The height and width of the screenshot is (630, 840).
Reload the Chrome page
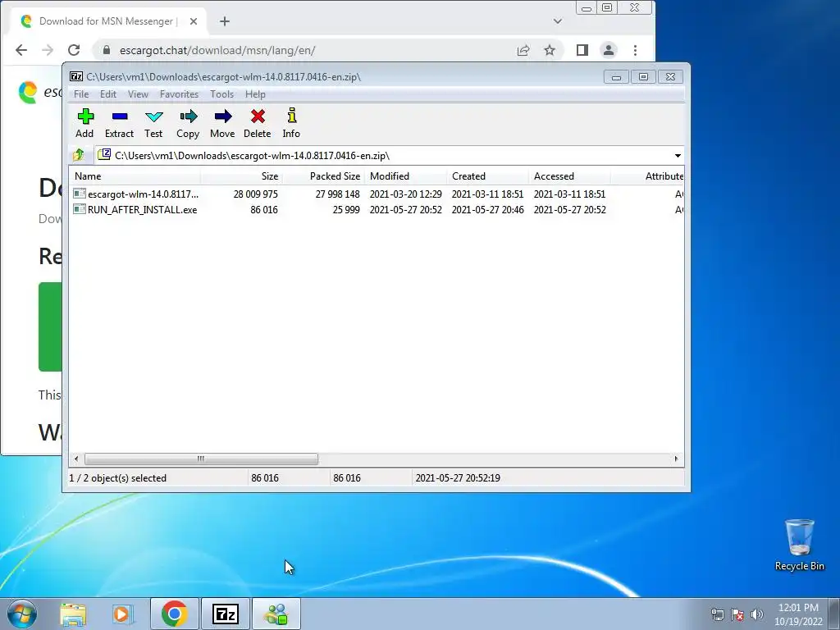point(74,50)
